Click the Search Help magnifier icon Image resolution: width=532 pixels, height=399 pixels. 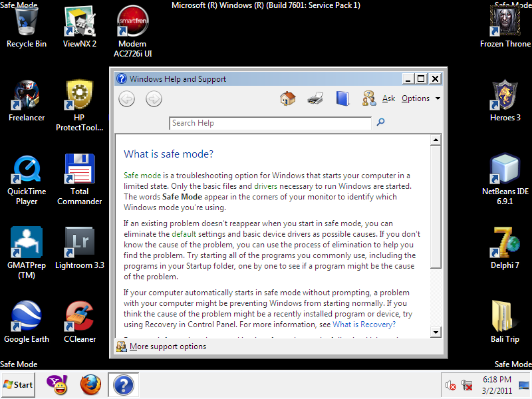click(x=380, y=122)
